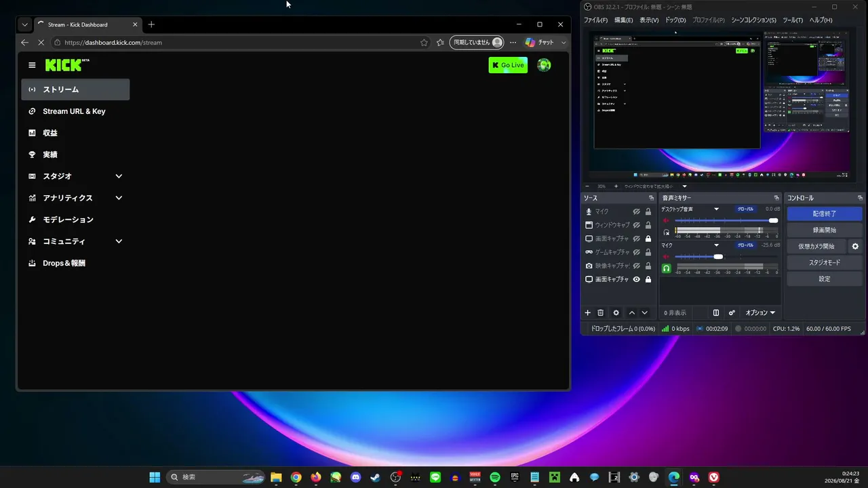Unlock the ゲームキャプチャ source
Image resolution: width=868 pixels, height=488 pixels.
point(648,252)
